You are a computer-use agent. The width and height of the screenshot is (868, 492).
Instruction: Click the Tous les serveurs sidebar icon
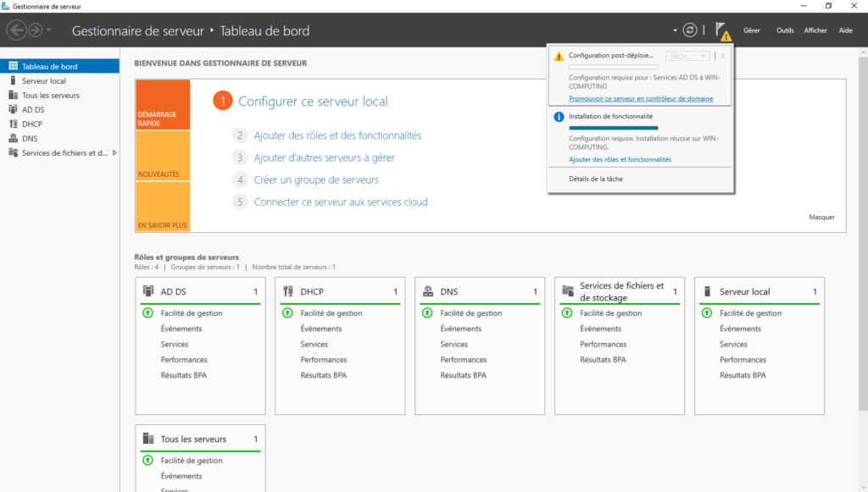point(13,96)
